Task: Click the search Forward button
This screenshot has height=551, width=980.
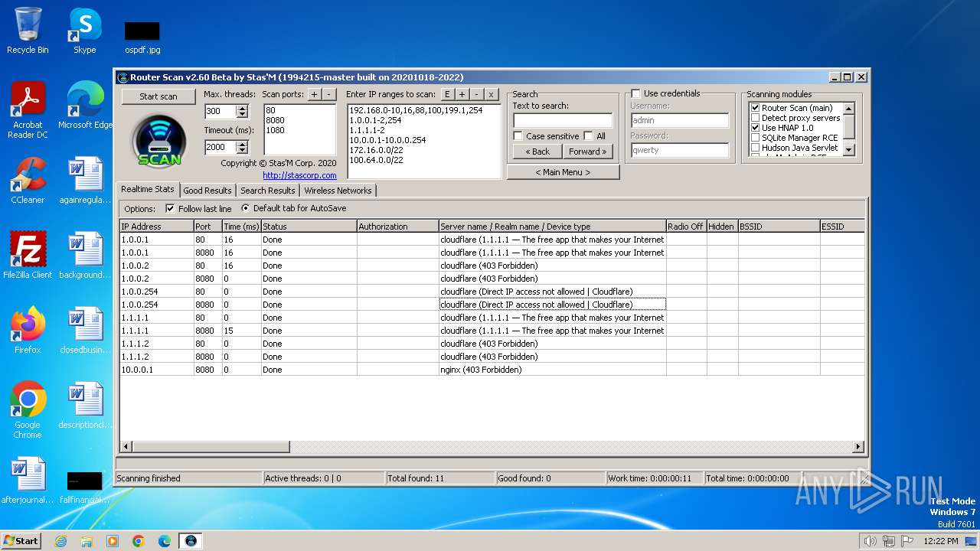Action: (588, 152)
